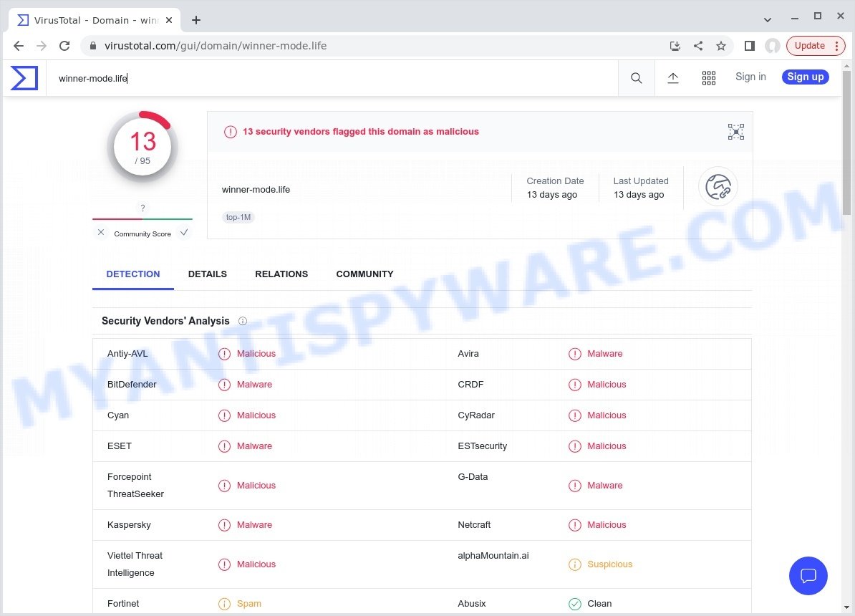Click the top-1M tag

coord(238,217)
